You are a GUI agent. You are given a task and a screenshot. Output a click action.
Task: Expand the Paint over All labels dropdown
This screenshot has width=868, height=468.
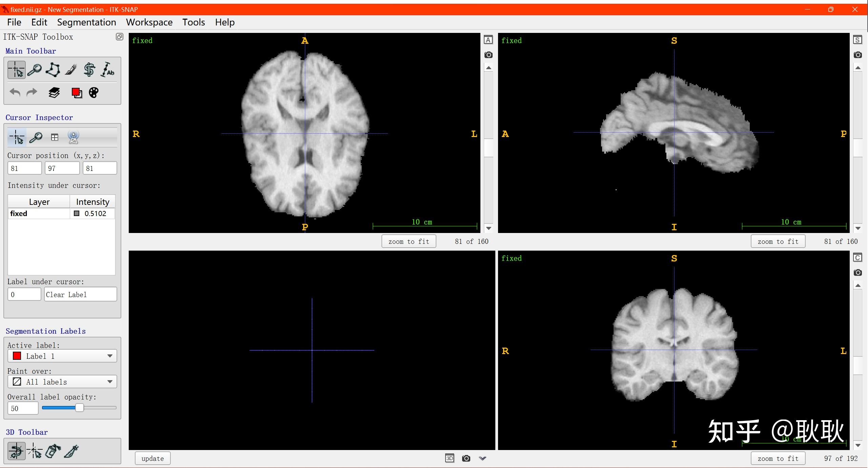62,382
